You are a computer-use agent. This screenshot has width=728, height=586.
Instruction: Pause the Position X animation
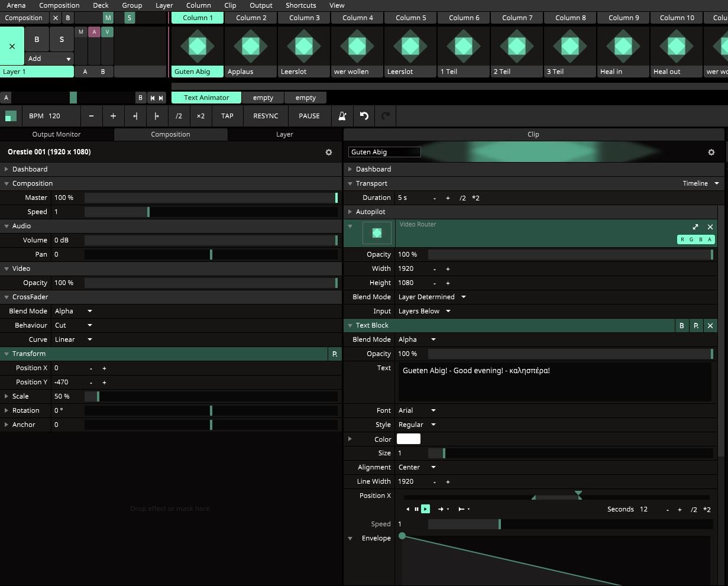click(x=416, y=509)
